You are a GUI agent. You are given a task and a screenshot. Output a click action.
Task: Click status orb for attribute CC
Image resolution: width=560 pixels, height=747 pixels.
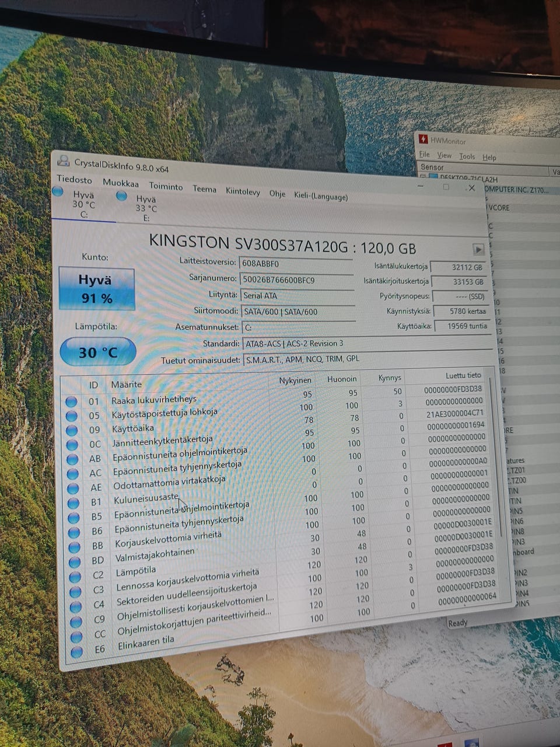[x=76, y=637]
